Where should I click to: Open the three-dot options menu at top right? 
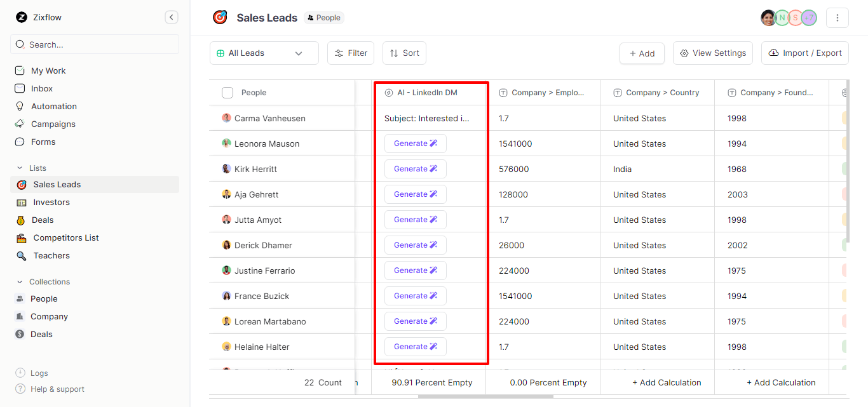click(x=837, y=17)
